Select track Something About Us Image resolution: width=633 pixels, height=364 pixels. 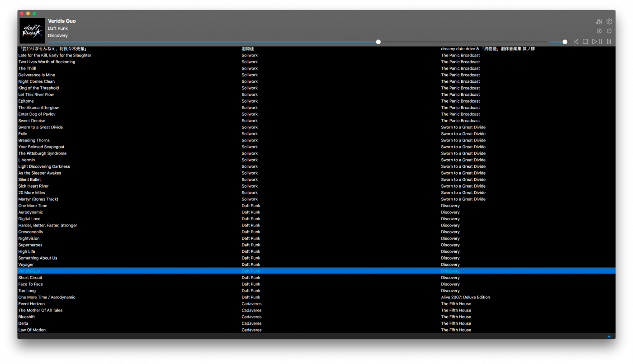click(38, 258)
